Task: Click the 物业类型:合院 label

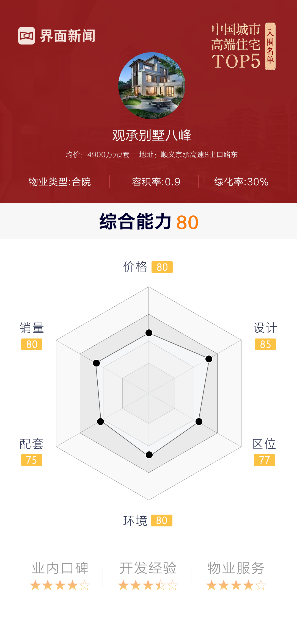Action: point(60,182)
